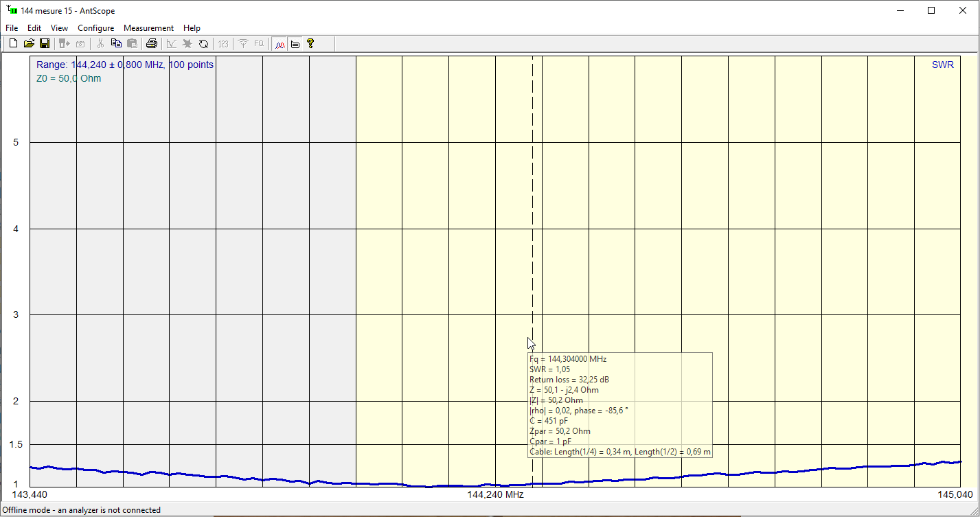Maximize the AntScope window
980x517 pixels.
click(931, 10)
